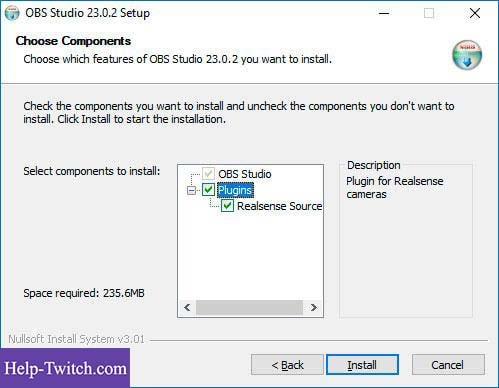Uncheck the Realsense Source checkbox
Viewport: 499px width, 388px height.
tap(227, 206)
